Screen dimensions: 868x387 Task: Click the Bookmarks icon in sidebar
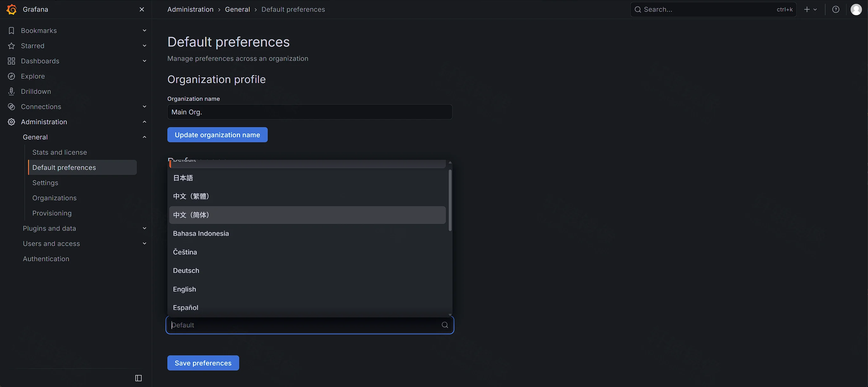click(11, 31)
